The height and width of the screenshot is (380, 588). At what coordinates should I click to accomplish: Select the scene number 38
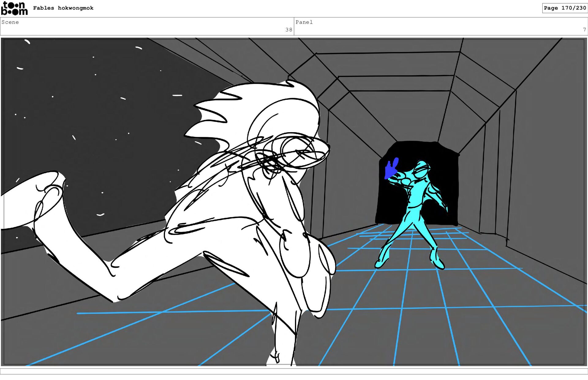[x=288, y=30]
